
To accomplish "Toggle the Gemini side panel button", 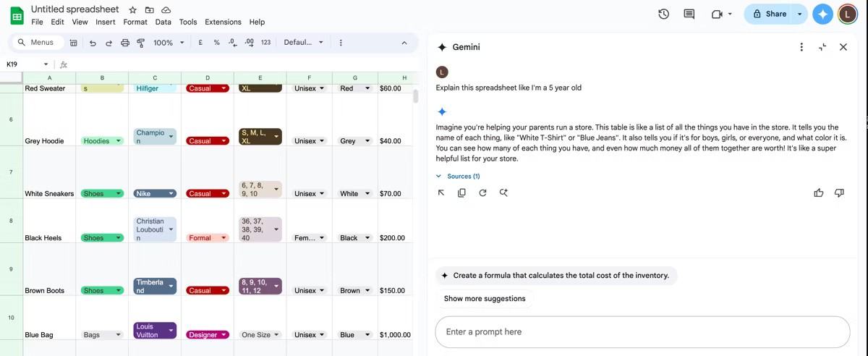I will pos(822,14).
